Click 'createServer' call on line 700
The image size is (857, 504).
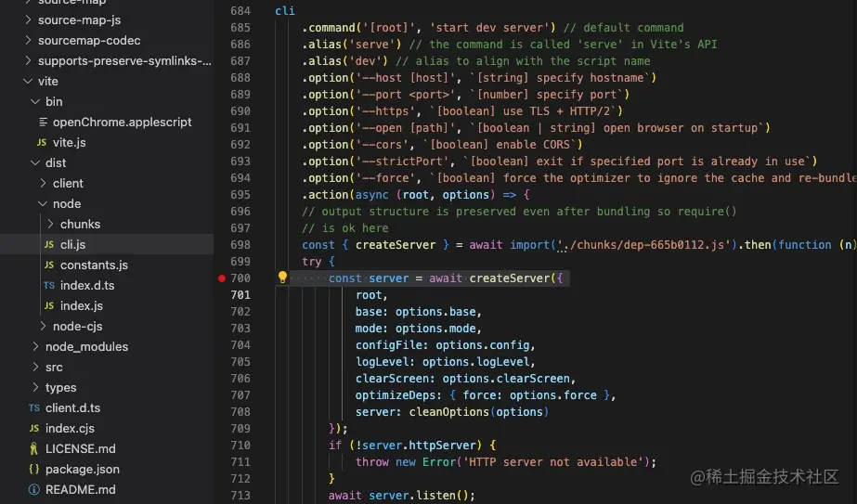coord(510,278)
